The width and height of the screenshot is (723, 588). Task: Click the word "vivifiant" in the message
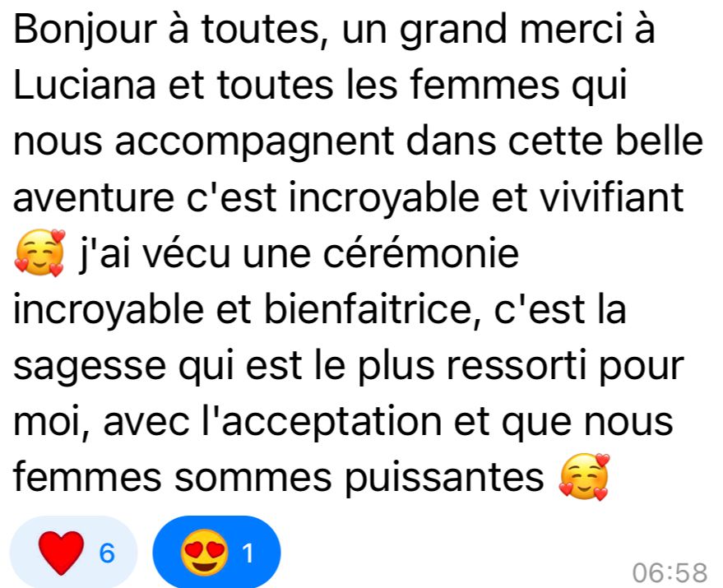[611, 197]
